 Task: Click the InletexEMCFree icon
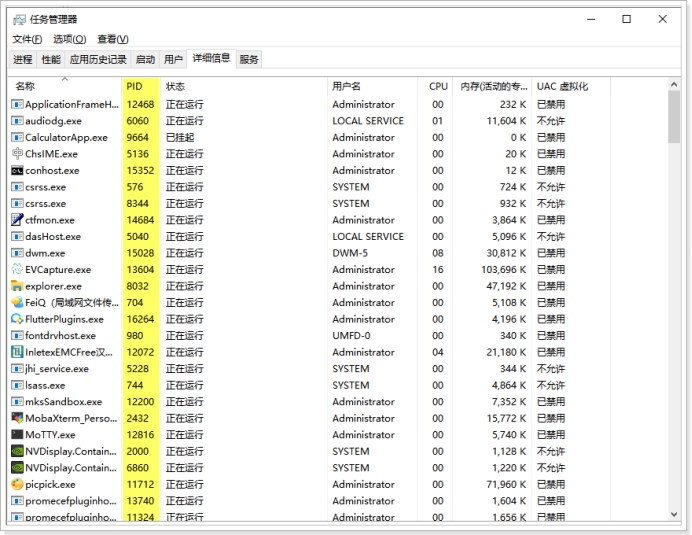coord(17,352)
